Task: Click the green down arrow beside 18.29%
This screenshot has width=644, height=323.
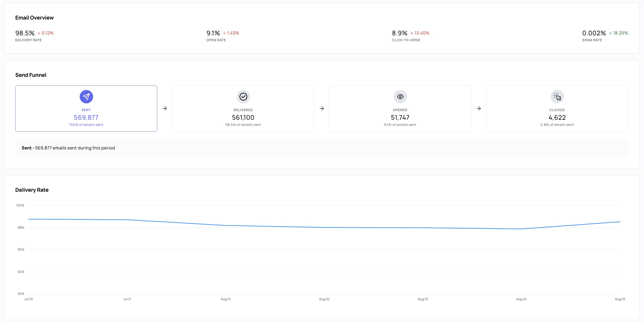Action: (x=611, y=33)
